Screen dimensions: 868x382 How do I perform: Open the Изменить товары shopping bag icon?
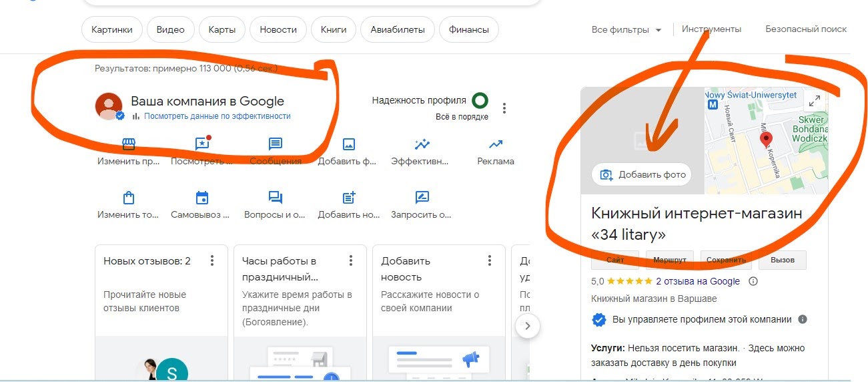point(128,198)
